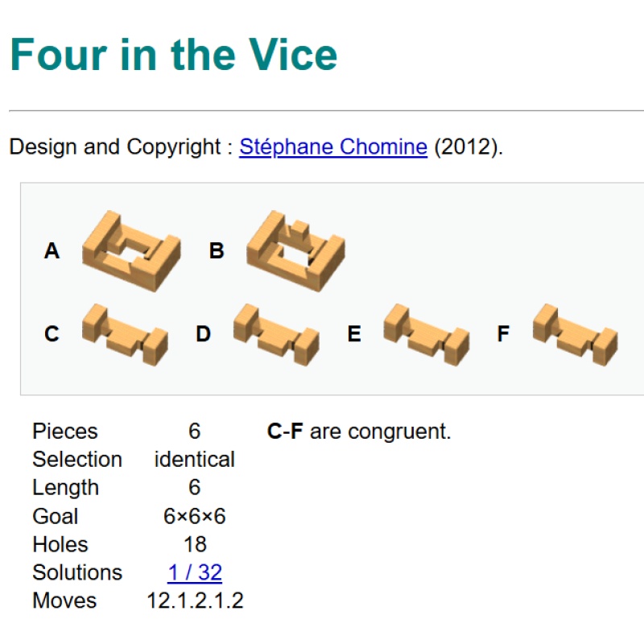The width and height of the screenshot is (644, 644).
Task: Open the Stéphane Chomine designer link
Action: 332,147
